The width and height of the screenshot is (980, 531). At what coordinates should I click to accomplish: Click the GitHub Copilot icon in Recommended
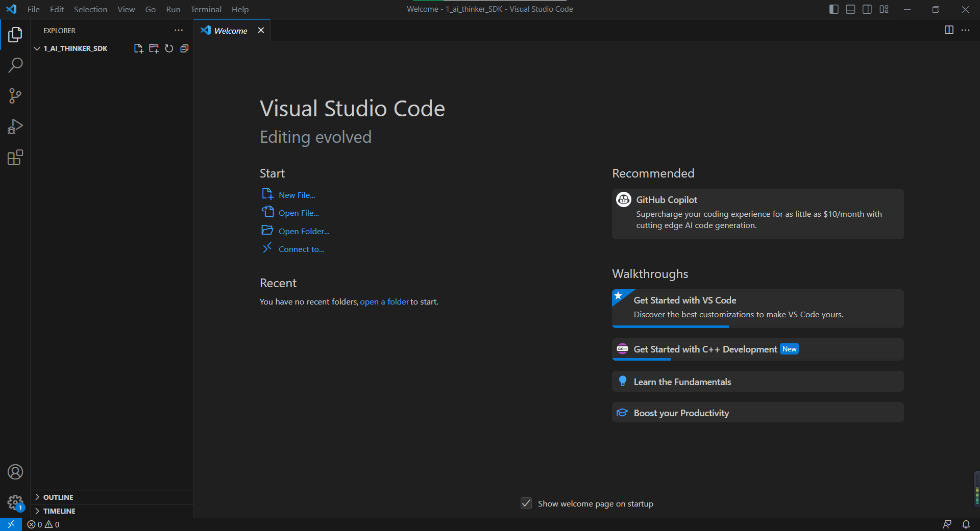coord(623,199)
